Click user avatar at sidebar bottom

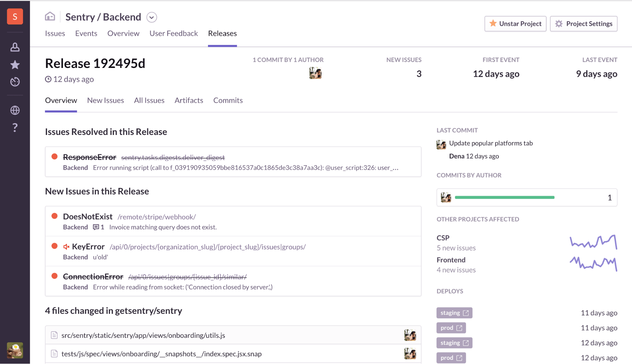(x=15, y=350)
